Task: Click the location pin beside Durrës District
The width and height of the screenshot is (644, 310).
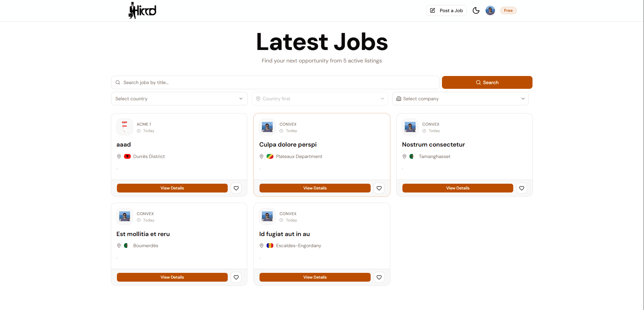Action: 119,156
